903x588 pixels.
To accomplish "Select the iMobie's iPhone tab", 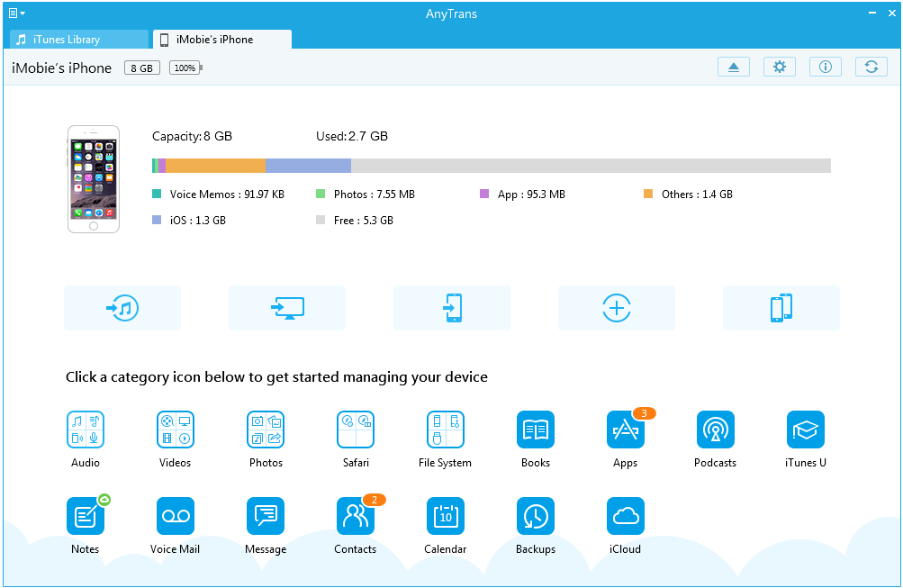I will coord(221,39).
